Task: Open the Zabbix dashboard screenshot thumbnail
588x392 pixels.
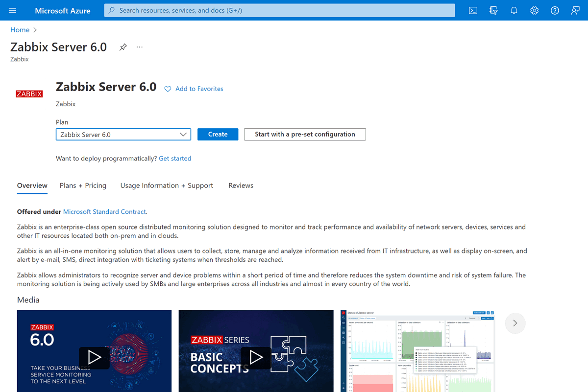Action: [418, 351]
